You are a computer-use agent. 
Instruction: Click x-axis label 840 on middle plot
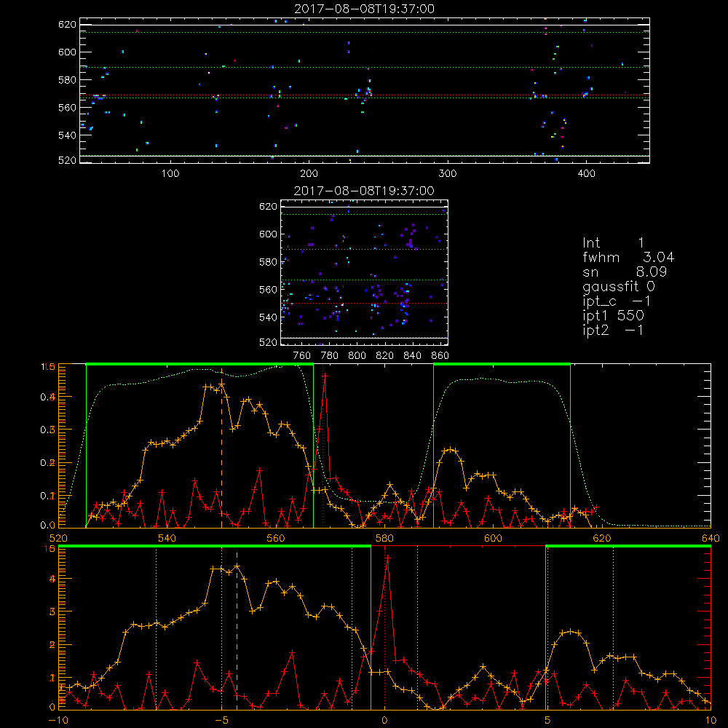point(412,356)
